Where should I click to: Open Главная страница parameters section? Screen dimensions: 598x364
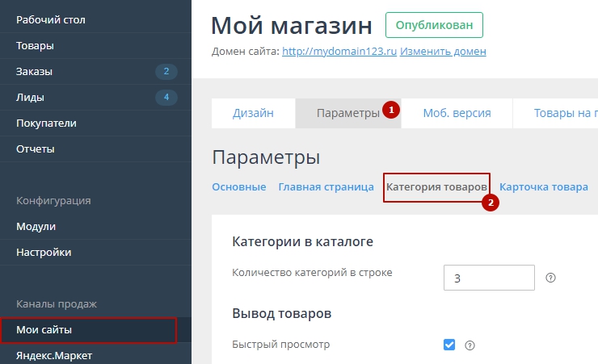coord(326,187)
